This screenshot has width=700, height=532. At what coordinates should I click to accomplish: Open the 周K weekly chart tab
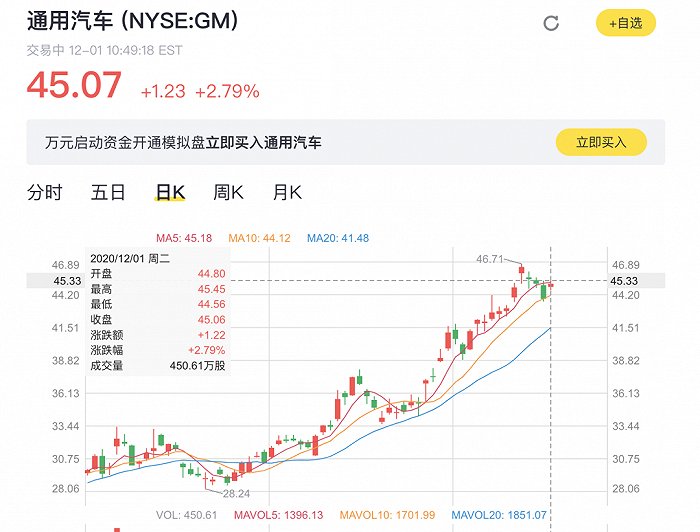click(x=228, y=192)
